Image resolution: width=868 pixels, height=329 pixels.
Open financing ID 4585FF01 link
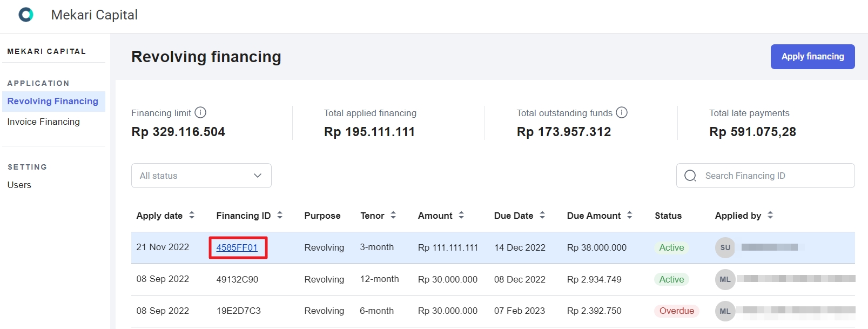237,247
